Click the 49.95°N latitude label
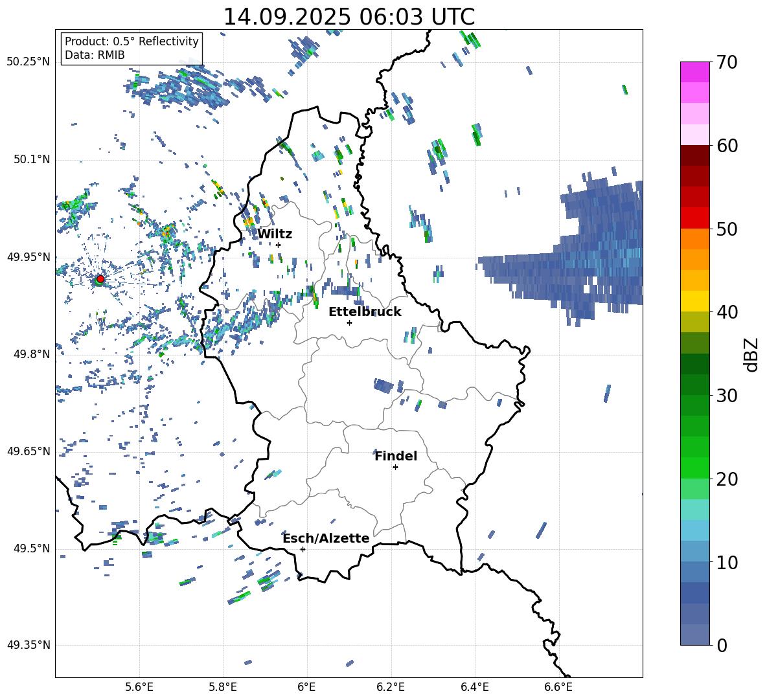 29,256
